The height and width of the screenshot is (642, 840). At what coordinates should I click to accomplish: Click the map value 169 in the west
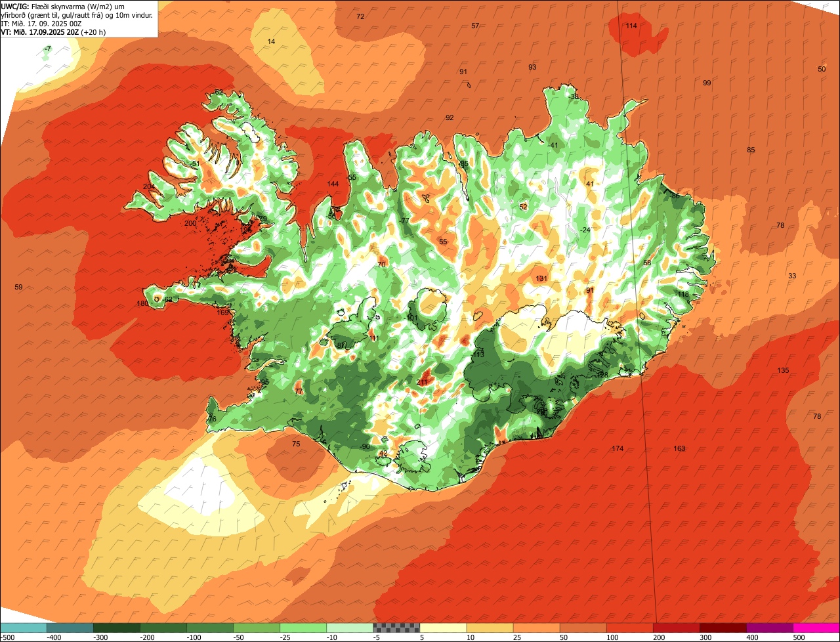pyautogui.click(x=223, y=312)
